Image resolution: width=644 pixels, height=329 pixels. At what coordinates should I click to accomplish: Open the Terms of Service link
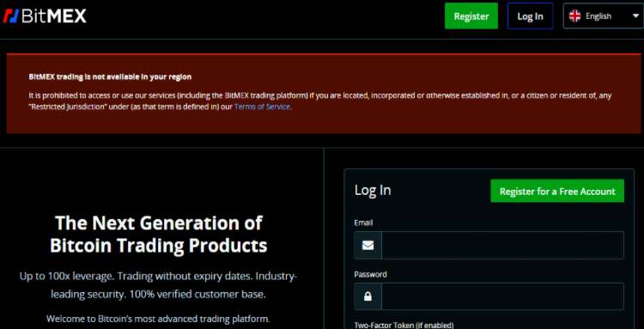[x=262, y=107]
